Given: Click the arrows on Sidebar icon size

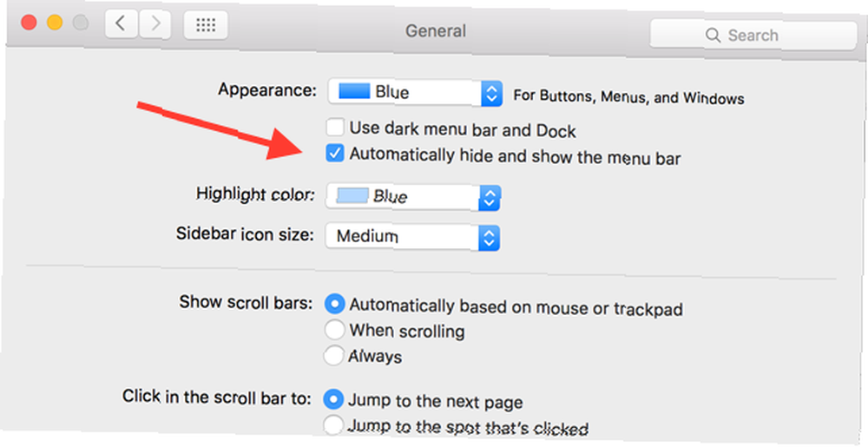Looking at the screenshot, I should tap(489, 238).
